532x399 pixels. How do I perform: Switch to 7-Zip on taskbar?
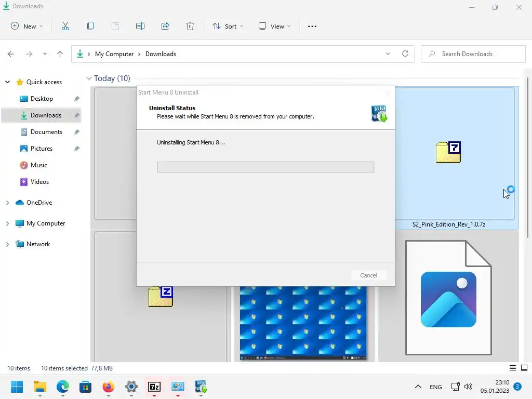click(x=154, y=387)
